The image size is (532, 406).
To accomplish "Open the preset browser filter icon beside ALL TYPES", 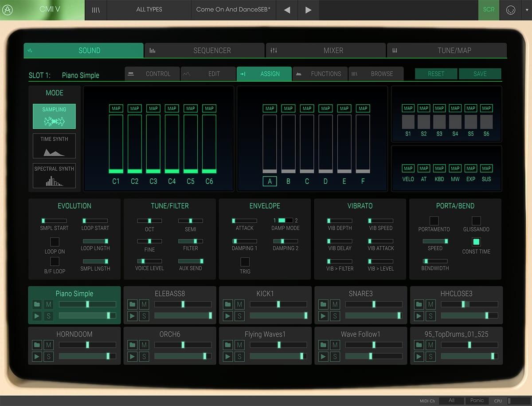I will (x=96, y=10).
